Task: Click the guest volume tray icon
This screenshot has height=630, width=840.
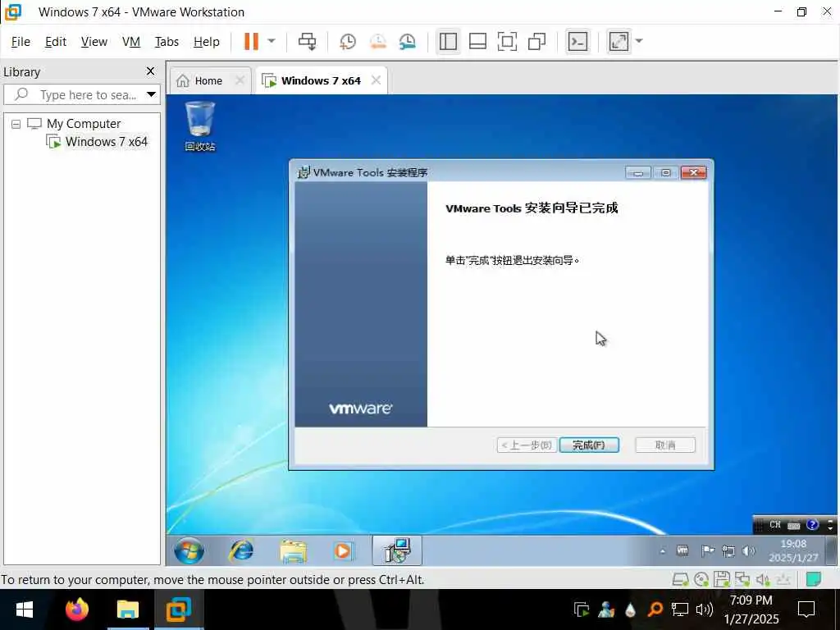Action: tap(748, 550)
